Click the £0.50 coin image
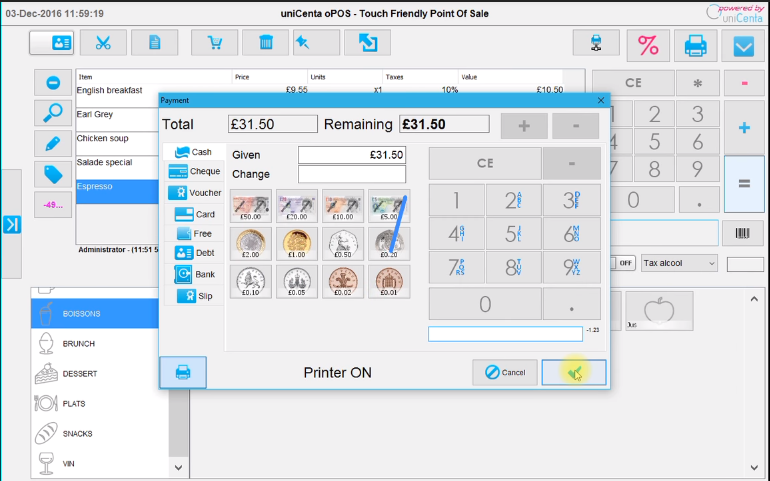Viewport: 770px width, 481px height. (342, 243)
